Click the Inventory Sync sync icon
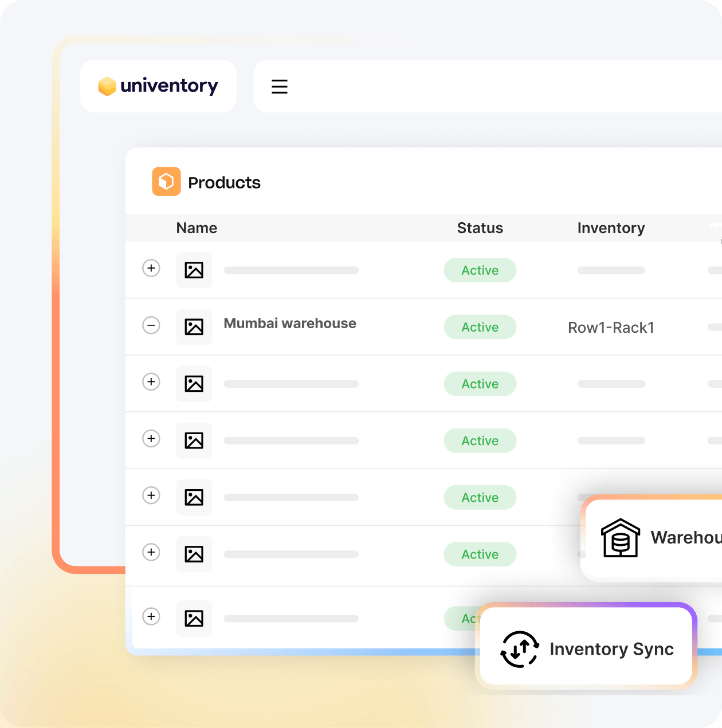The height and width of the screenshot is (728, 722). coord(520,649)
